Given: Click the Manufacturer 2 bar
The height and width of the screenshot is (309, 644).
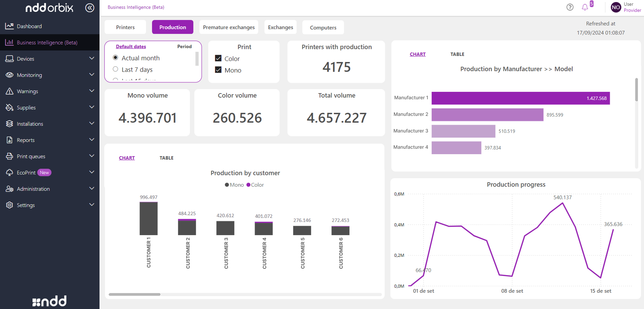Looking at the screenshot, I should (487, 115).
